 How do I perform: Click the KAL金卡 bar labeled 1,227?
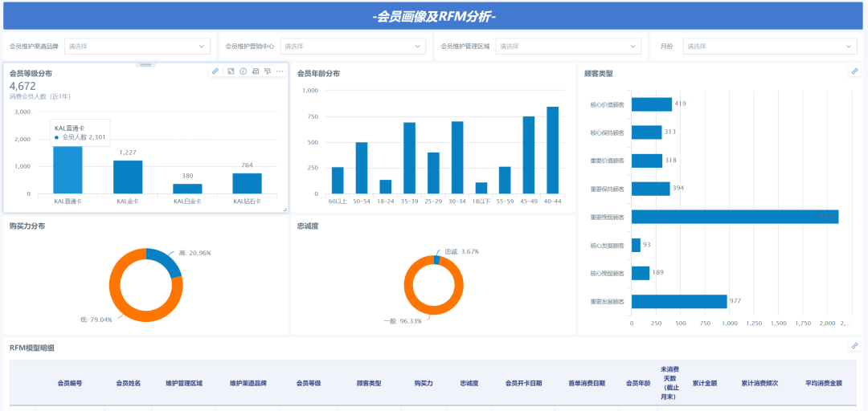click(x=128, y=177)
